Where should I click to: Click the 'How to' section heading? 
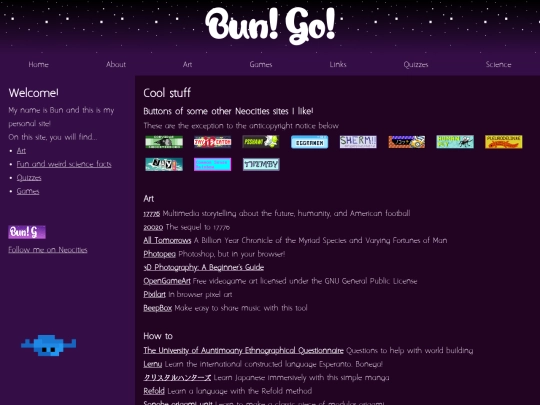pyautogui.click(x=158, y=336)
